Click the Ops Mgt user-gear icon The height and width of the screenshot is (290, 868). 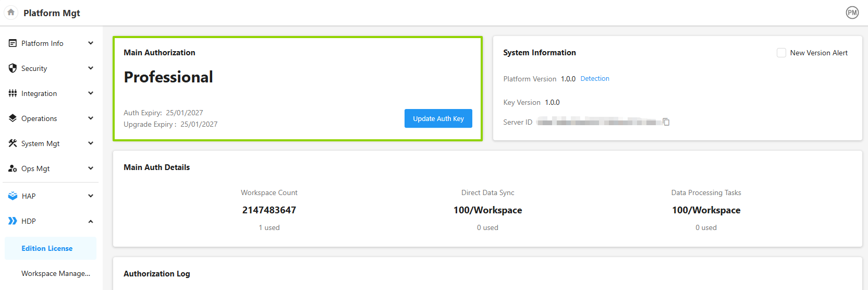[x=13, y=168]
